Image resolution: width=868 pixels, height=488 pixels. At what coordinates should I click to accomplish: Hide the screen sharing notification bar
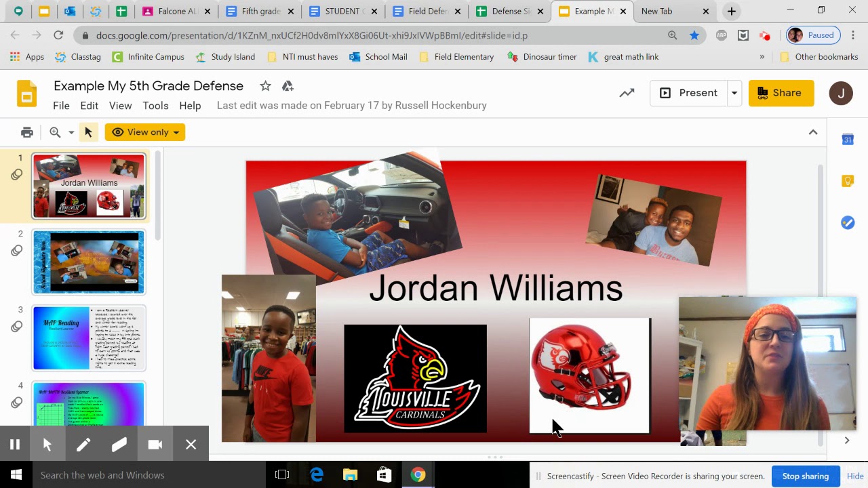[855, 476]
